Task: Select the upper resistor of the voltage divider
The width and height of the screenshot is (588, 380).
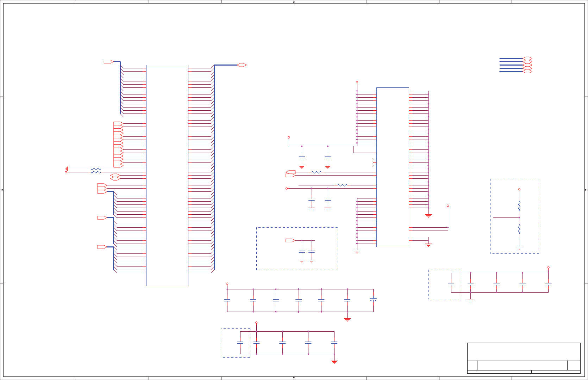Action: tap(519, 206)
